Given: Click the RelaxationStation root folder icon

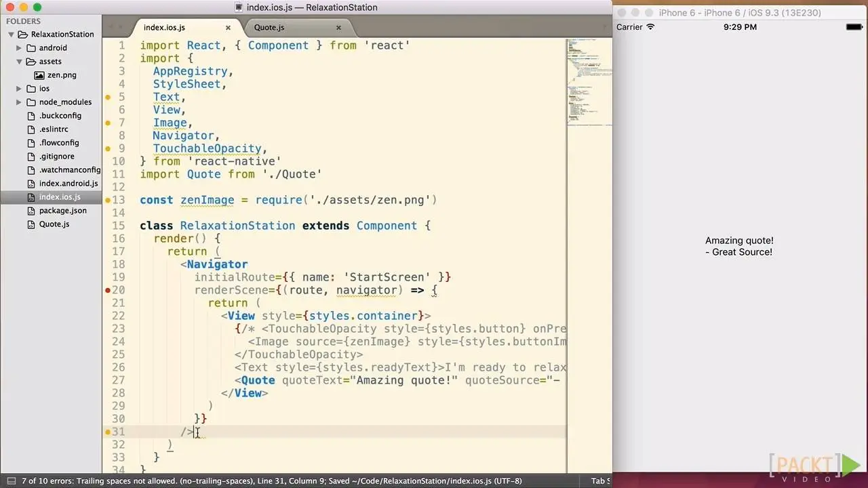Looking at the screenshot, I should [23, 35].
